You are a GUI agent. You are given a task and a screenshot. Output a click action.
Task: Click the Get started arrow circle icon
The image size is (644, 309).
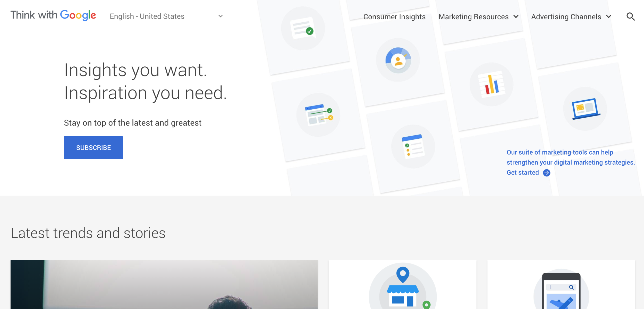click(x=546, y=173)
